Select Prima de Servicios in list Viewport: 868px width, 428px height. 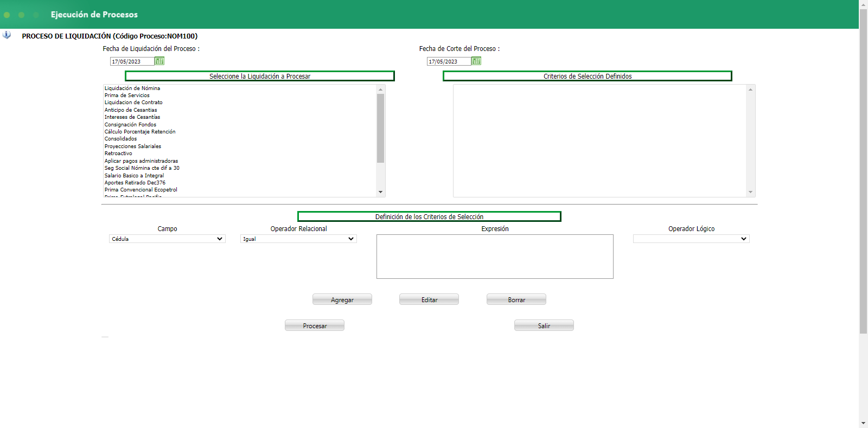pyautogui.click(x=239, y=95)
